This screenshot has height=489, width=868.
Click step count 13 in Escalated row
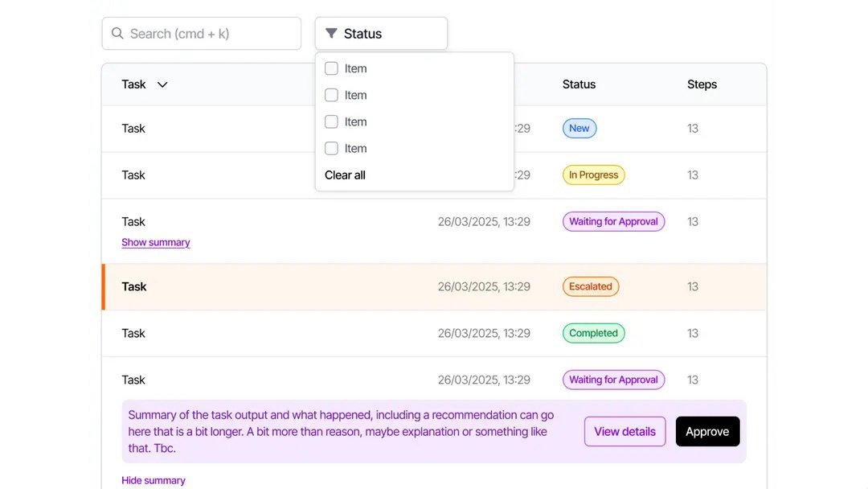coord(693,286)
